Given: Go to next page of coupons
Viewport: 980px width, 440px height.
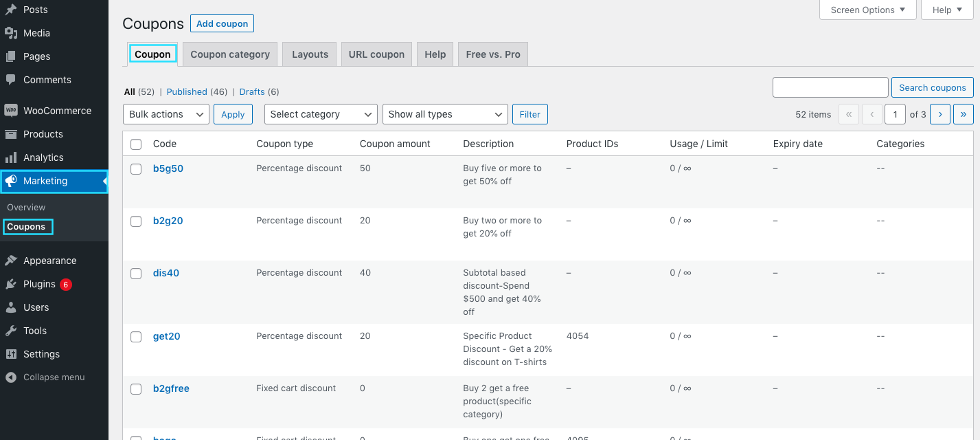Looking at the screenshot, I should (x=940, y=114).
